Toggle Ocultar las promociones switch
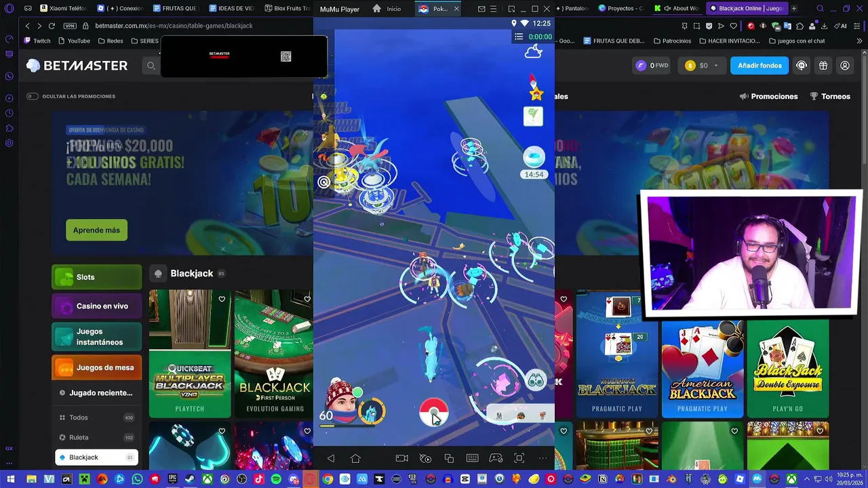Image resolution: width=868 pixels, height=488 pixels. coord(32,96)
